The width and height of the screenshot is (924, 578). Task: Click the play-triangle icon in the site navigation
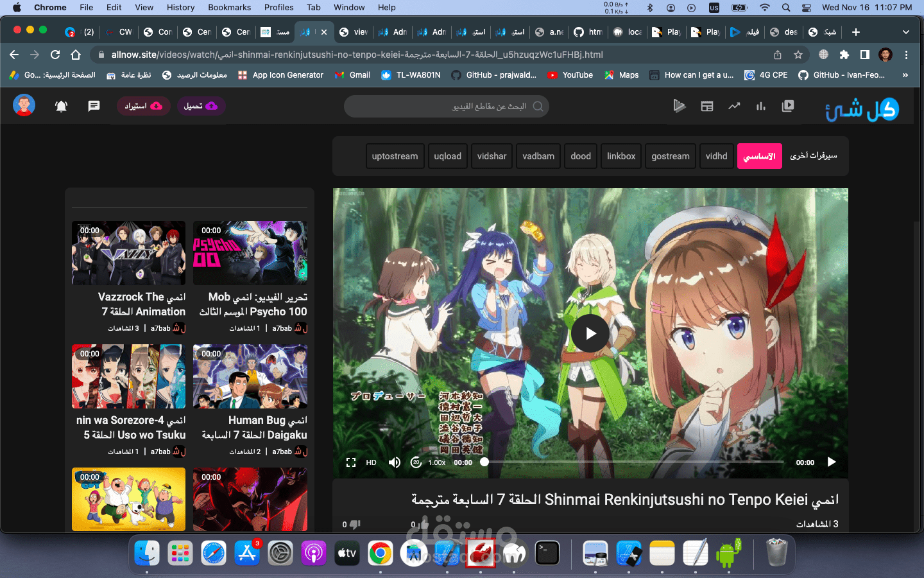(x=680, y=106)
